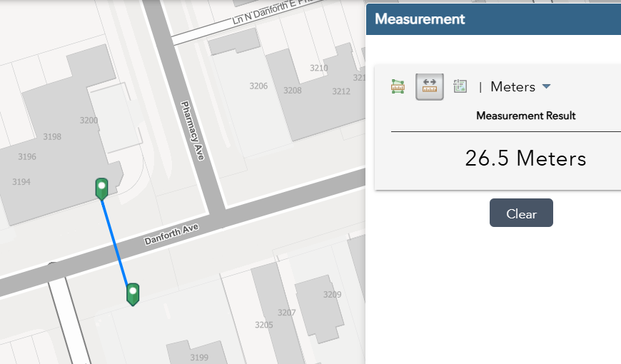The image size is (621, 364).
Task: Open the Meters unit dropdown
Action: (x=520, y=86)
